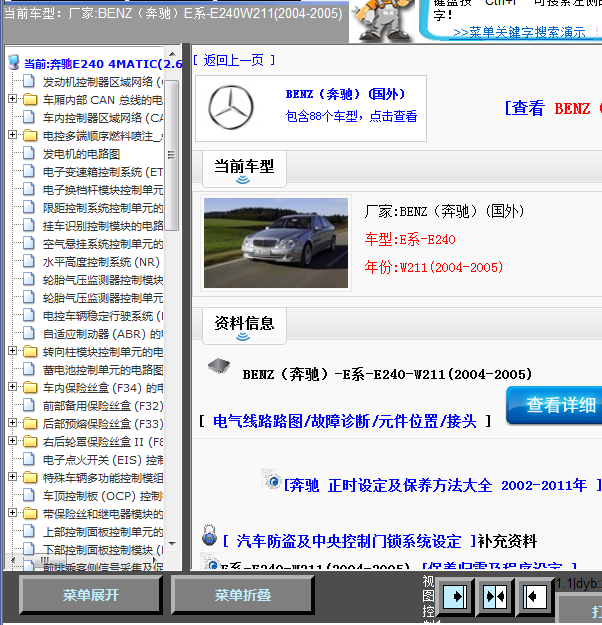Click 包含88个车型，点击查看 link

tap(351, 116)
